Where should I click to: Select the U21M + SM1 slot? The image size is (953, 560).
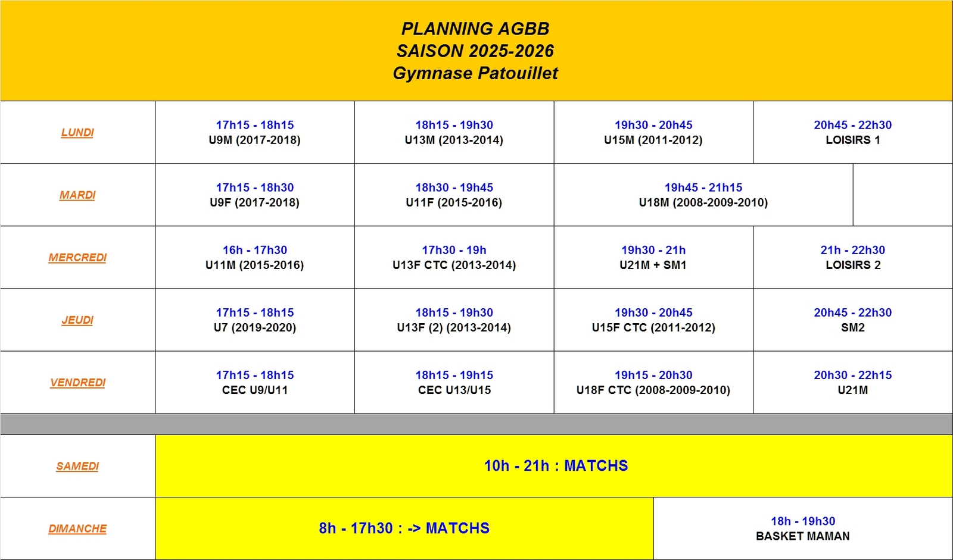pyautogui.click(x=653, y=258)
